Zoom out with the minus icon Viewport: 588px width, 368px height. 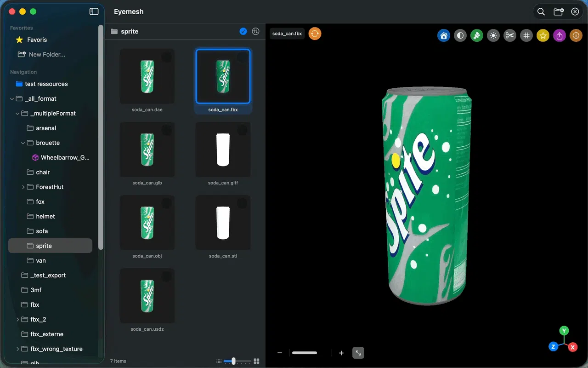280,353
